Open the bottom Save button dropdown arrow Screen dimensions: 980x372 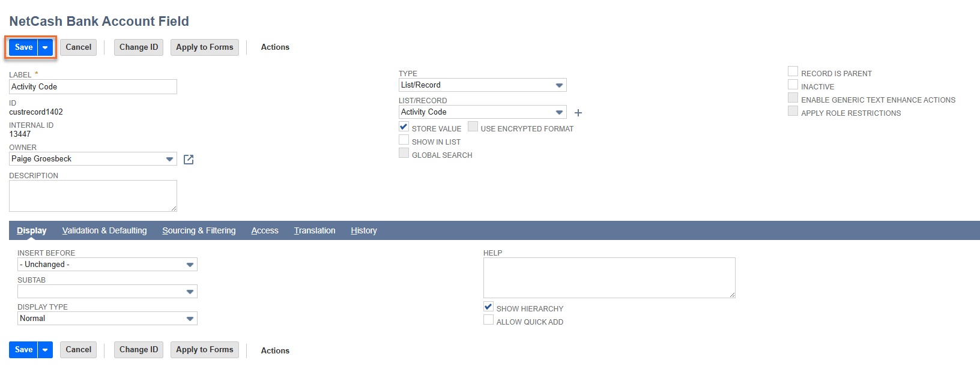click(x=45, y=350)
